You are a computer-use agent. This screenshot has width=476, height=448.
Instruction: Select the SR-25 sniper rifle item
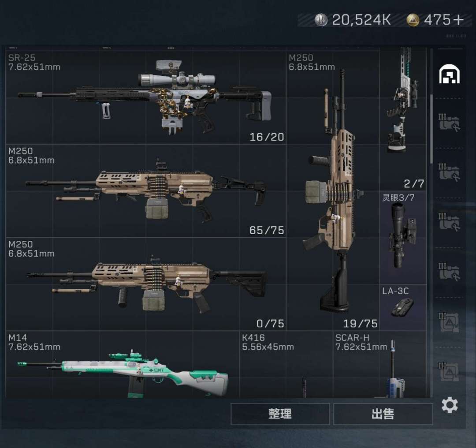click(146, 97)
